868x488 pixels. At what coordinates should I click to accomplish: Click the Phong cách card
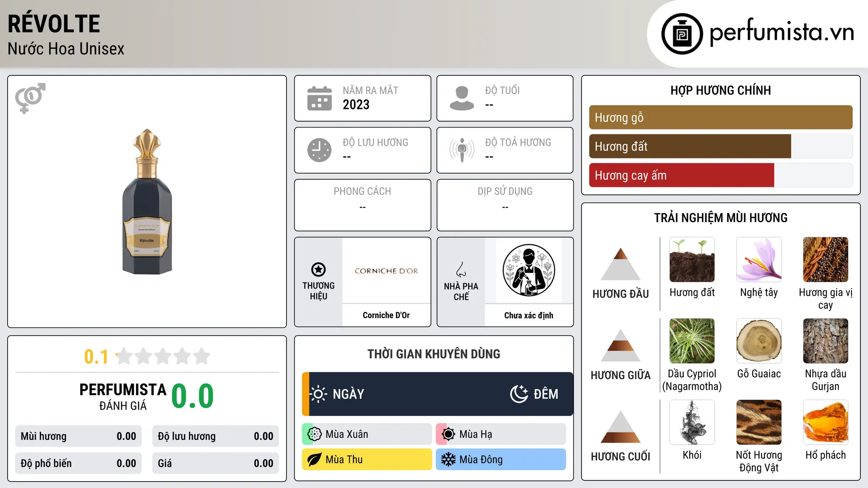click(x=362, y=205)
